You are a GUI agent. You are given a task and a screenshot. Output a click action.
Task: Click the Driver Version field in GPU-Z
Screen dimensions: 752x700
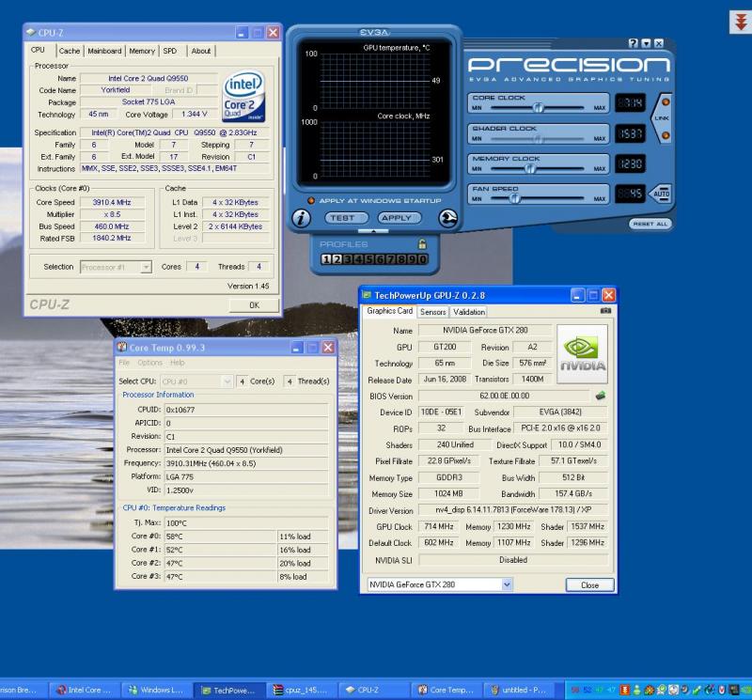(513, 510)
